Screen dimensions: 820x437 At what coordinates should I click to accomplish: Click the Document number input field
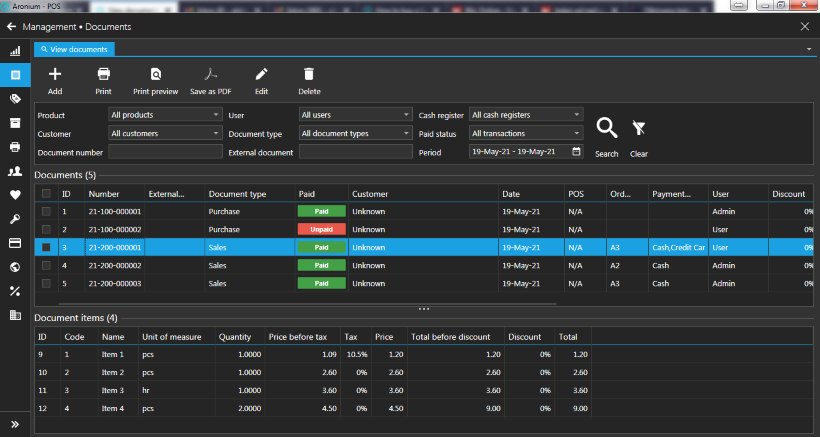click(x=165, y=152)
